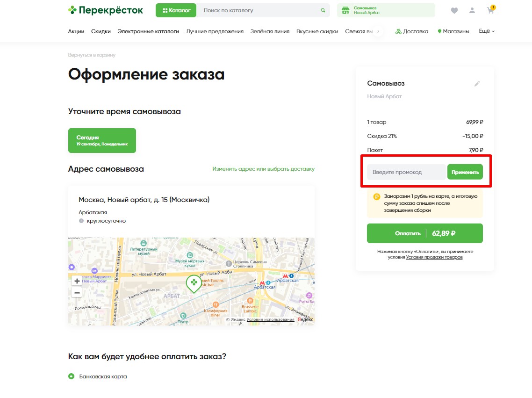Click the green Перекрёсток store map pin

tap(194, 284)
